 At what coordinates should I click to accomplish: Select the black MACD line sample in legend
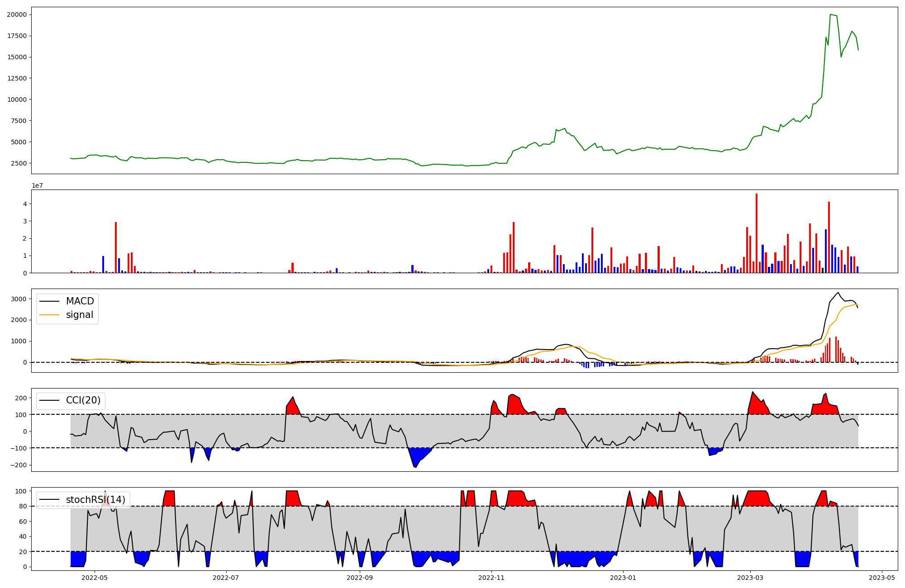click(50, 301)
